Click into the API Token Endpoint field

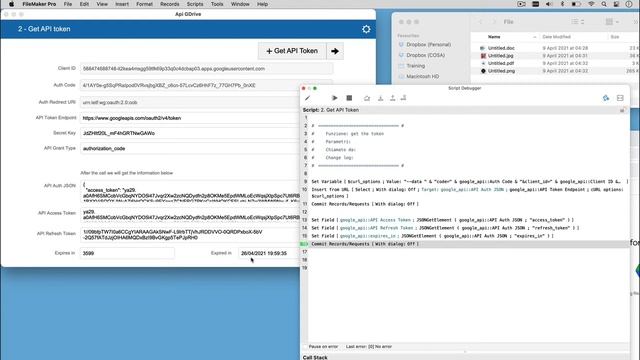190,118
